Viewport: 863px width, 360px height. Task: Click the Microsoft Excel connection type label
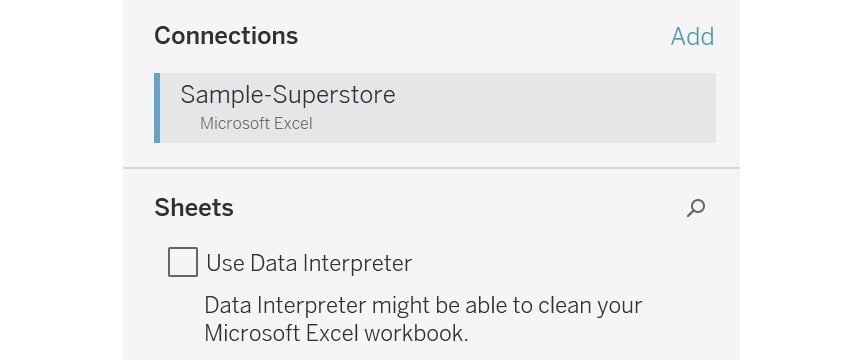pyautogui.click(x=256, y=123)
